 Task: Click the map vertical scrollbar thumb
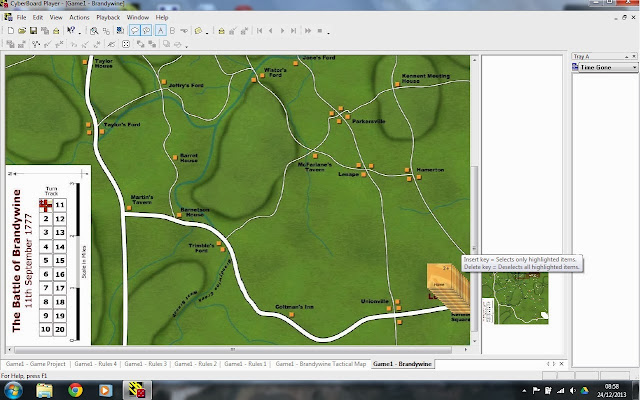(474, 249)
